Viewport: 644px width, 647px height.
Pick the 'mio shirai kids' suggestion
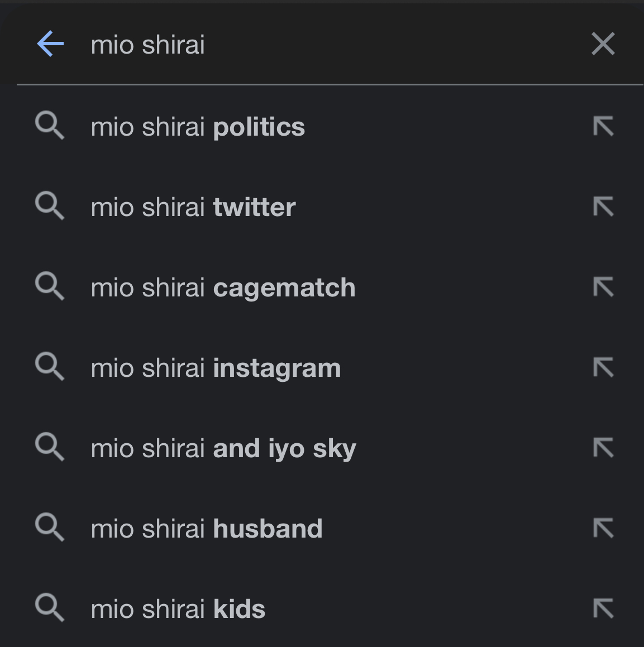click(322, 609)
